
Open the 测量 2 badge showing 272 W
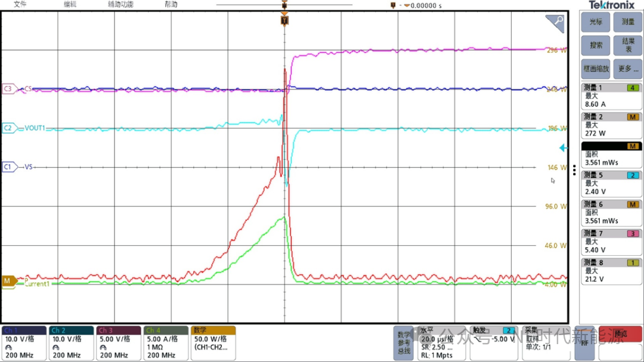[611, 125]
